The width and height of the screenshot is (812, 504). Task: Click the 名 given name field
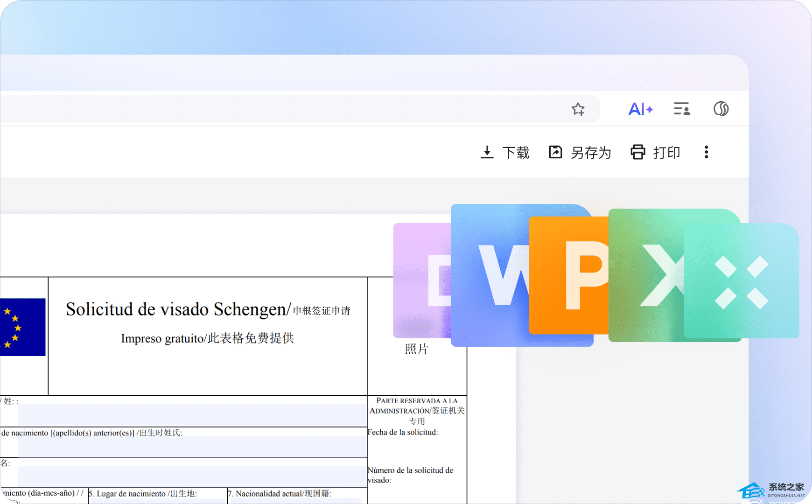tap(192, 476)
